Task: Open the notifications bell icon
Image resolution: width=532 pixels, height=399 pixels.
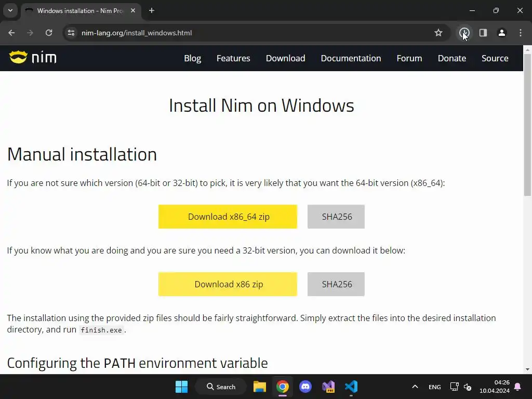Action: (x=518, y=387)
